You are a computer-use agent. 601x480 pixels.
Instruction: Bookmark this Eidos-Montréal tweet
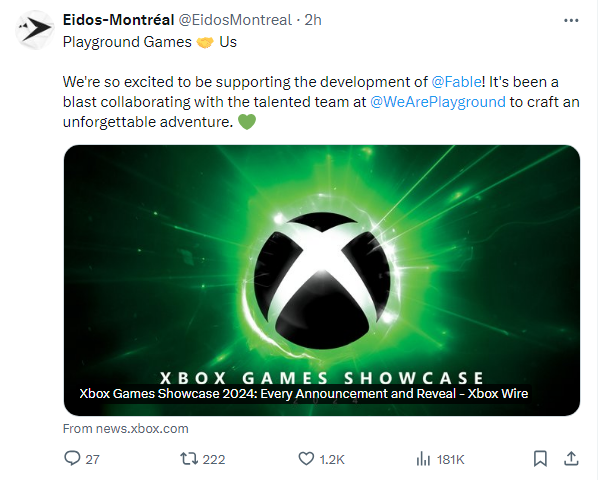540,458
